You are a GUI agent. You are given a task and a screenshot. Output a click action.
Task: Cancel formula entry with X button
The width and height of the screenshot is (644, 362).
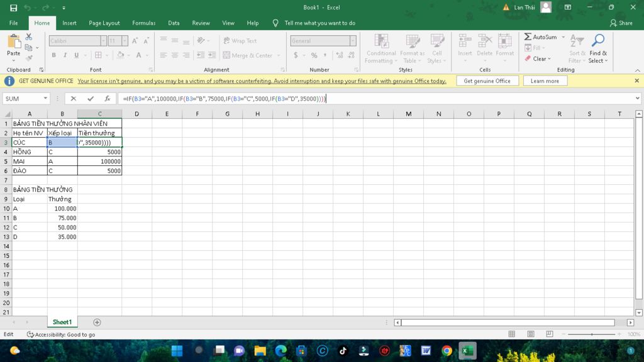(x=73, y=99)
